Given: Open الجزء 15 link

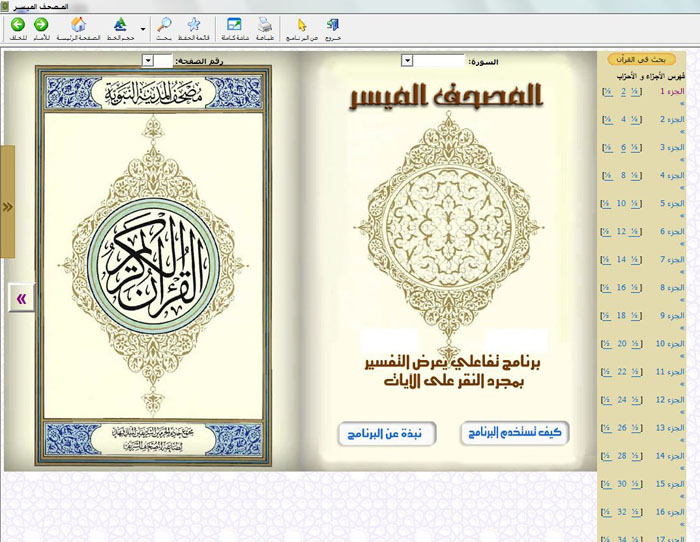Looking at the screenshot, I should point(671,484).
